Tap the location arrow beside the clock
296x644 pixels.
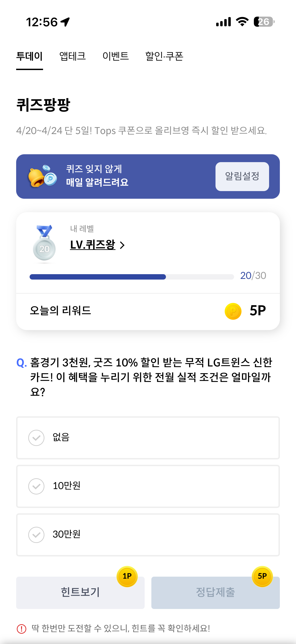click(65, 22)
